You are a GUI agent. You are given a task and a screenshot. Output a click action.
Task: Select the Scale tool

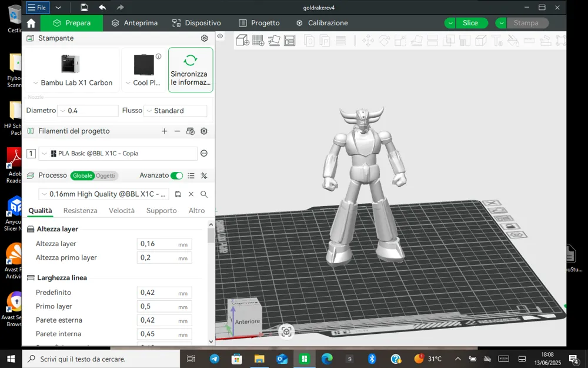(x=400, y=41)
